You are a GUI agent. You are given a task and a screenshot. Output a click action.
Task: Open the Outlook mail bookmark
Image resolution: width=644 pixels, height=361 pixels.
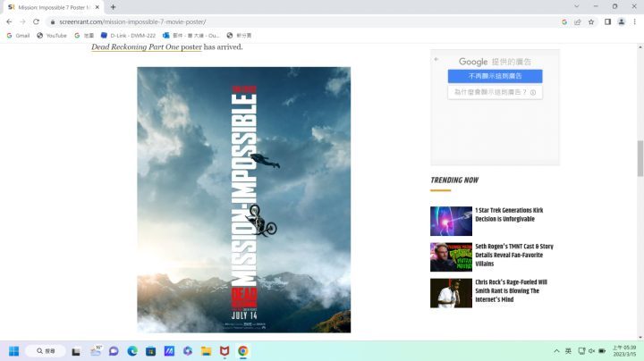(191, 36)
